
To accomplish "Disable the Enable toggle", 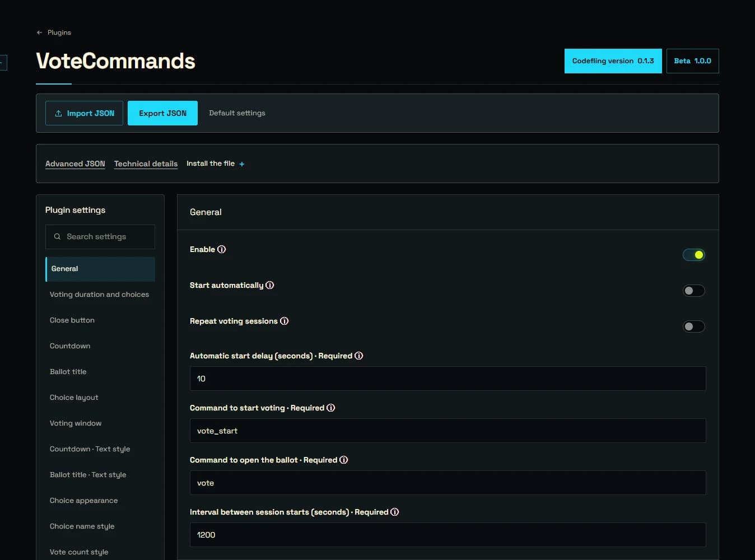I will 694,255.
